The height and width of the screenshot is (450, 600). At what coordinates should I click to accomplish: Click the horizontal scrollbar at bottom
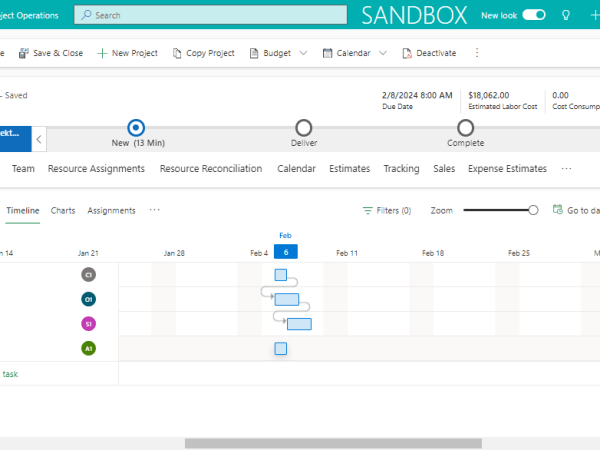point(333,443)
